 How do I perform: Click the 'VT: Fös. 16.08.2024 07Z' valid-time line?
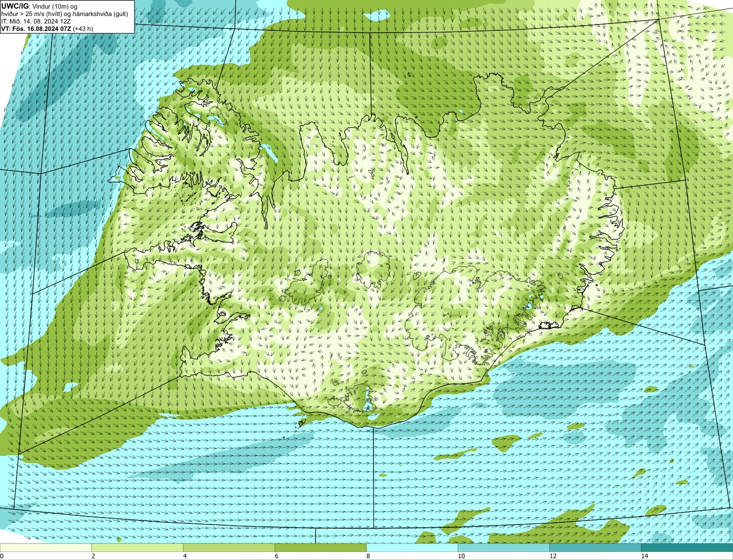48,28
